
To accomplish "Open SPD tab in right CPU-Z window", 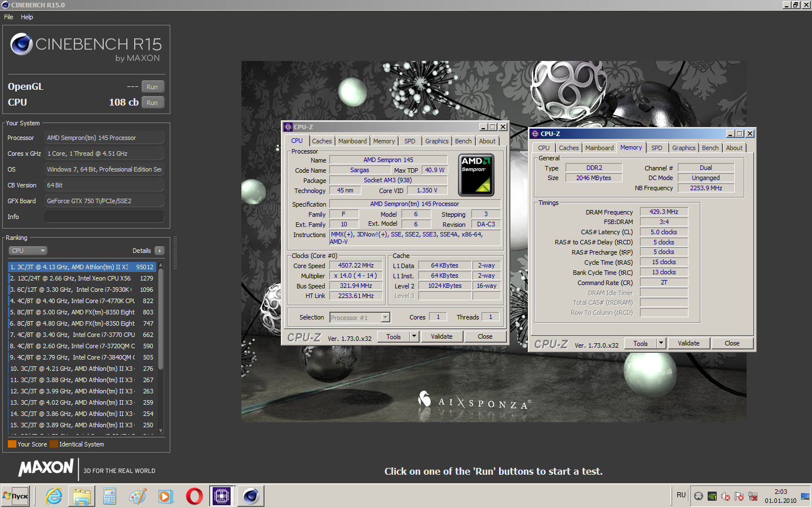I will click(x=657, y=148).
